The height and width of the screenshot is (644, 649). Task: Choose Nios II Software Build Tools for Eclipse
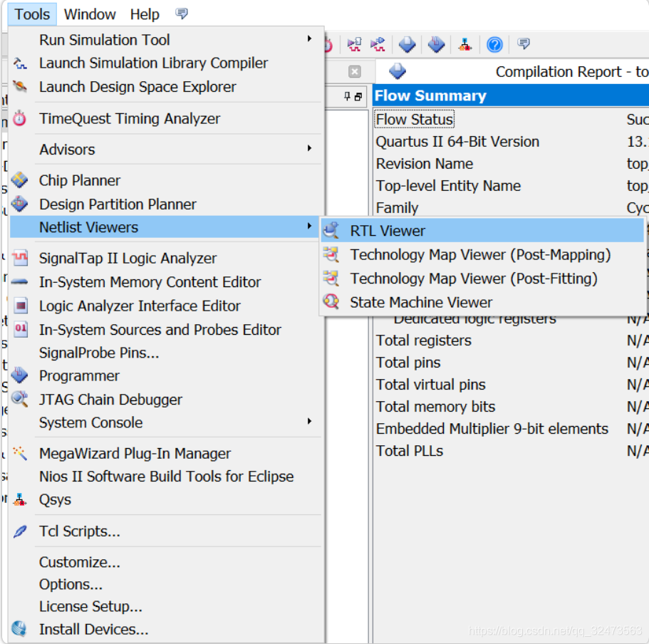tap(165, 477)
